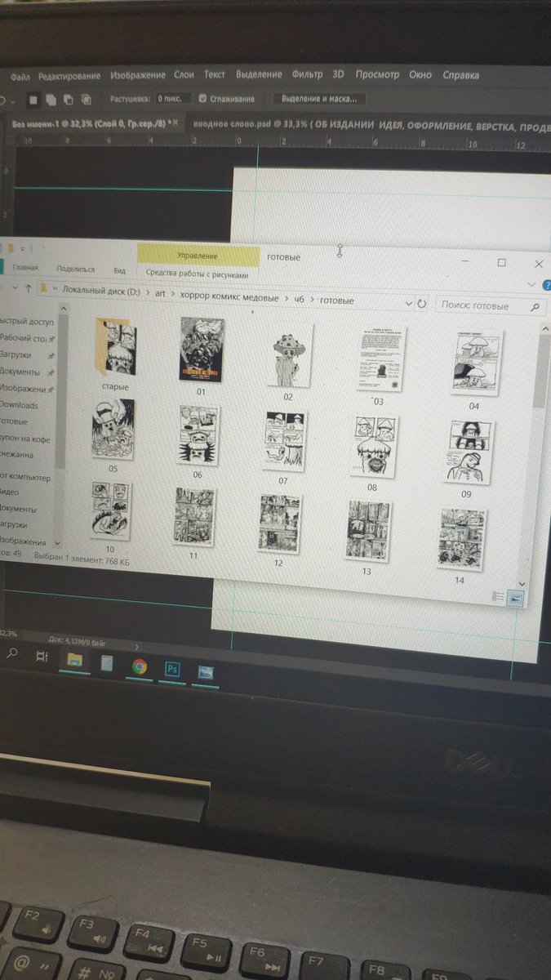The image size is (551, 980).
Task: Open the Выделение menu in Photoshop
Action: pos(259,74)
